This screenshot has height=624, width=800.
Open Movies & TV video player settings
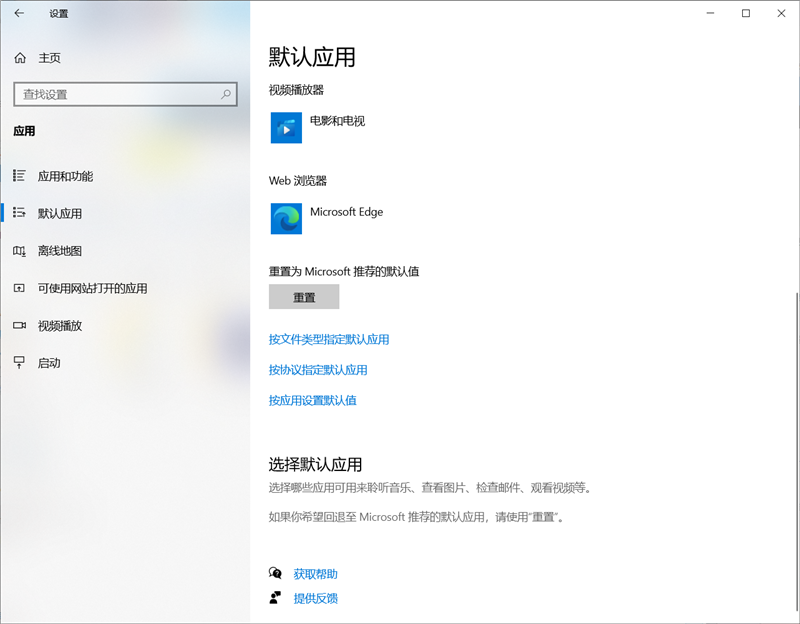pos(286,127)
